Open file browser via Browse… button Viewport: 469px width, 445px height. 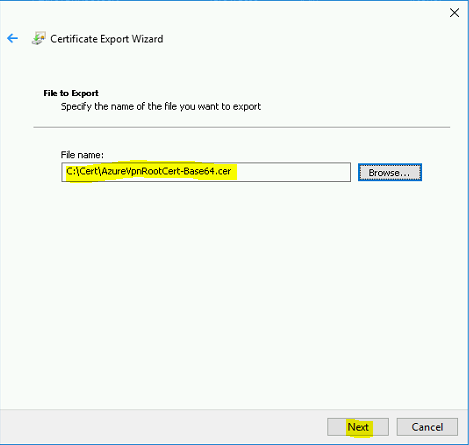click(x=390, y=172)
